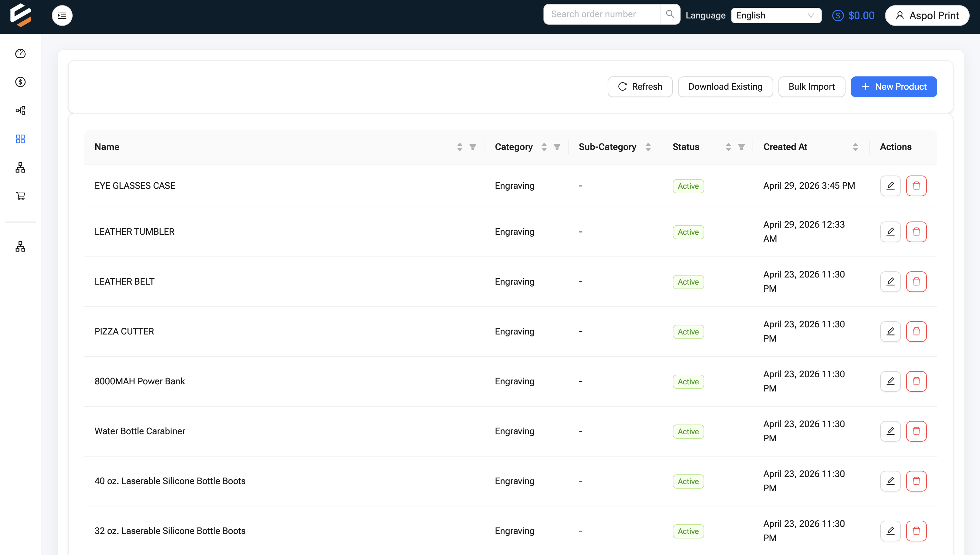Create a New Product
The height and width of the screenshot is (555, 980).
(893, 87)
